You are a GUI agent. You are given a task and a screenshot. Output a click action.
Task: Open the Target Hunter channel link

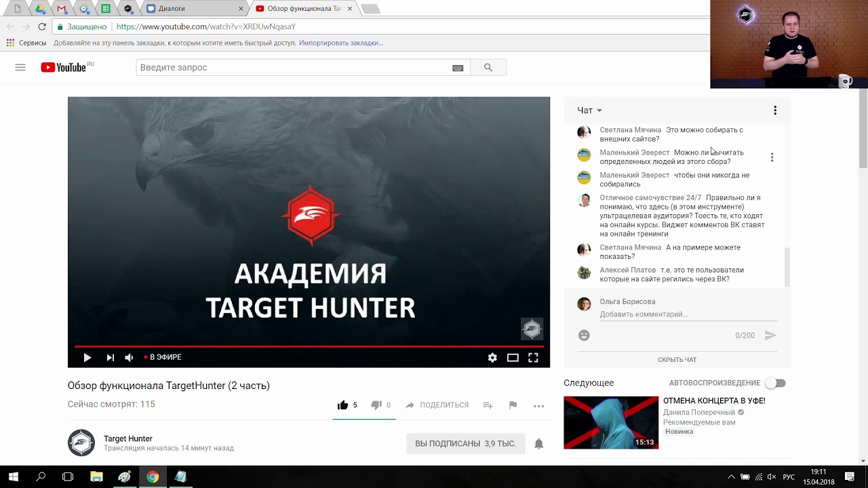(128, 439)
